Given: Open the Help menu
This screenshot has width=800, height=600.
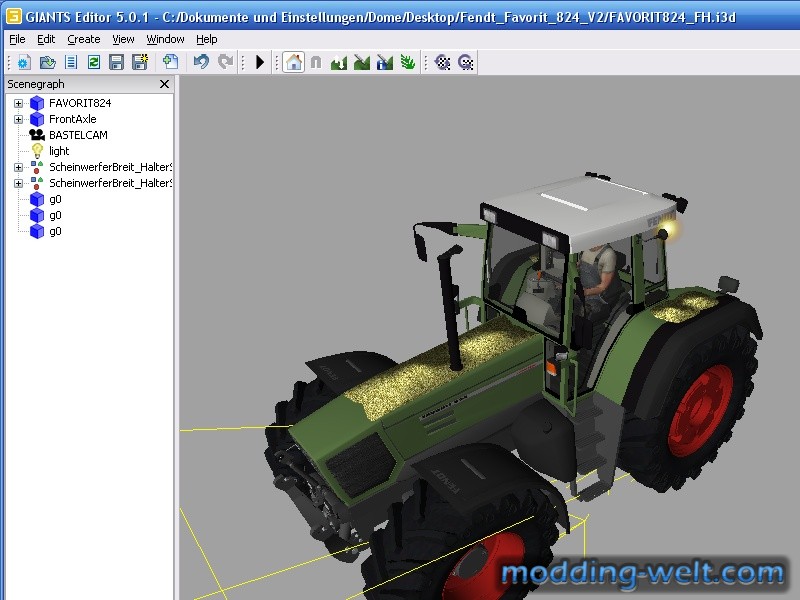Looking at the screenshot, I should 207,39.
